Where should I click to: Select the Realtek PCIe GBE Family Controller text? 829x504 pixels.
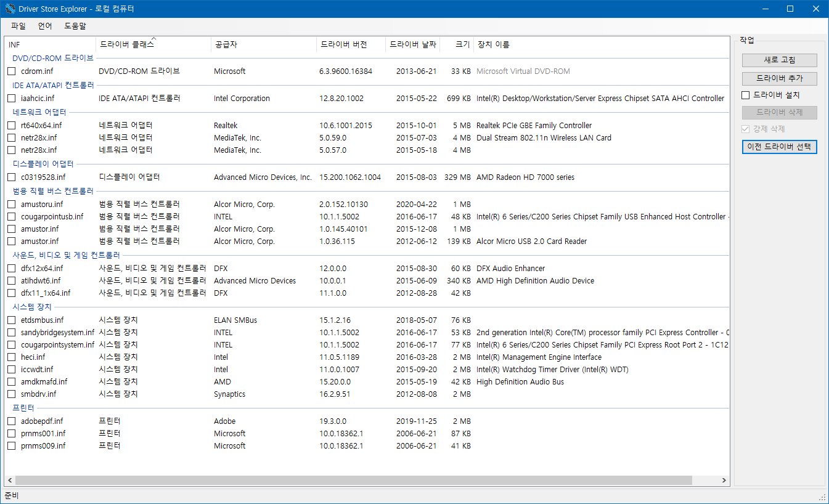(x=534, y=126)
